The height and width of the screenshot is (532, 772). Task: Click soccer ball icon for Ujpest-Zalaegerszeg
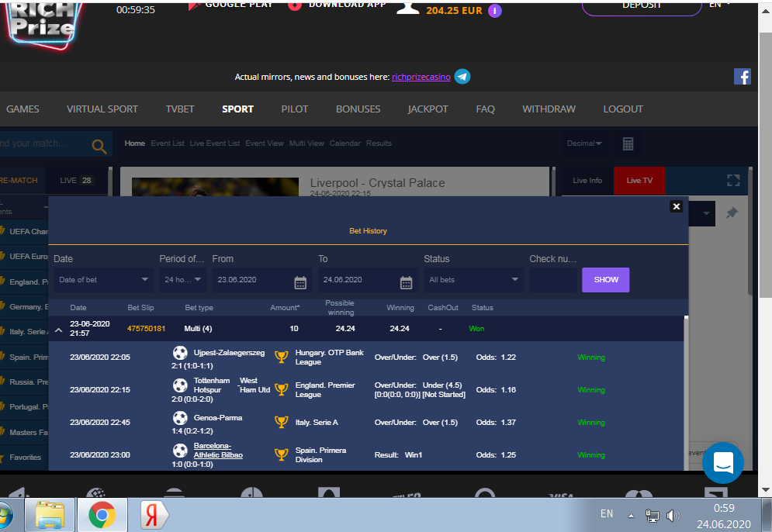tap(180, 352)
